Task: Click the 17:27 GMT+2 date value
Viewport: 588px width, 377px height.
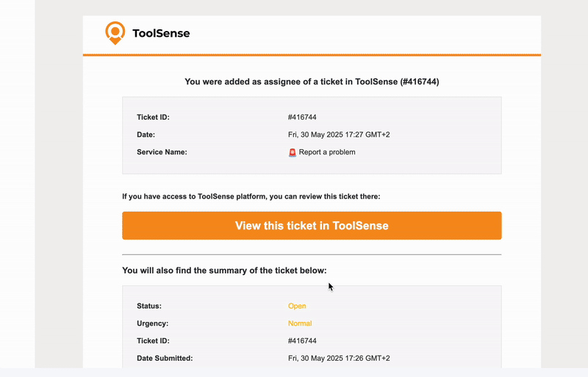Action: [338, 134]
